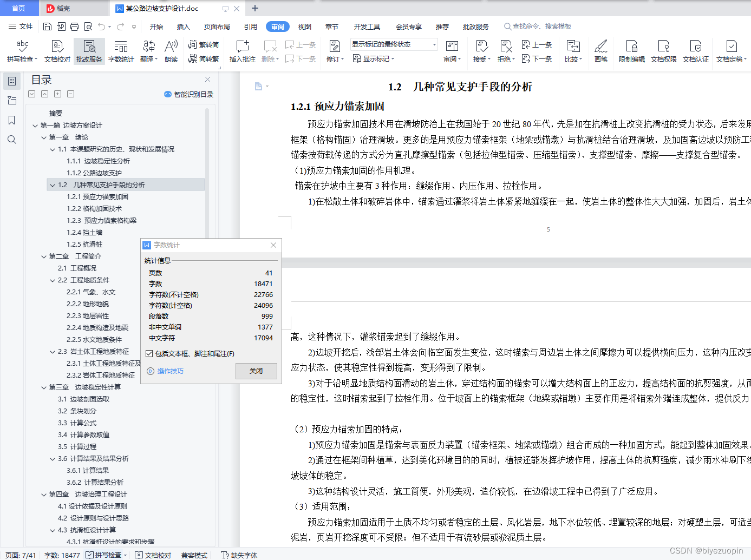Open the 开始 (Home) ribbon tab
The width and height of the screenshot is (751, 560).
coord(156,27)
